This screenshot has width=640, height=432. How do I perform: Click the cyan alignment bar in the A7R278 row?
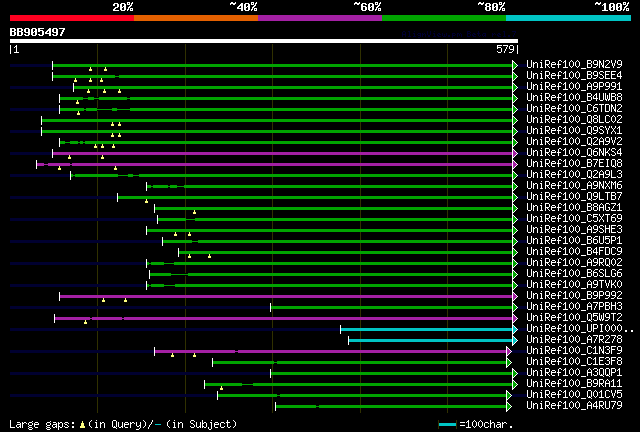coord(431,341)
